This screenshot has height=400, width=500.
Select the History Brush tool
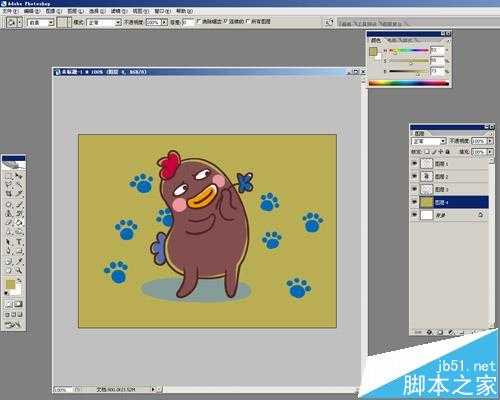(x=19, y=213)
